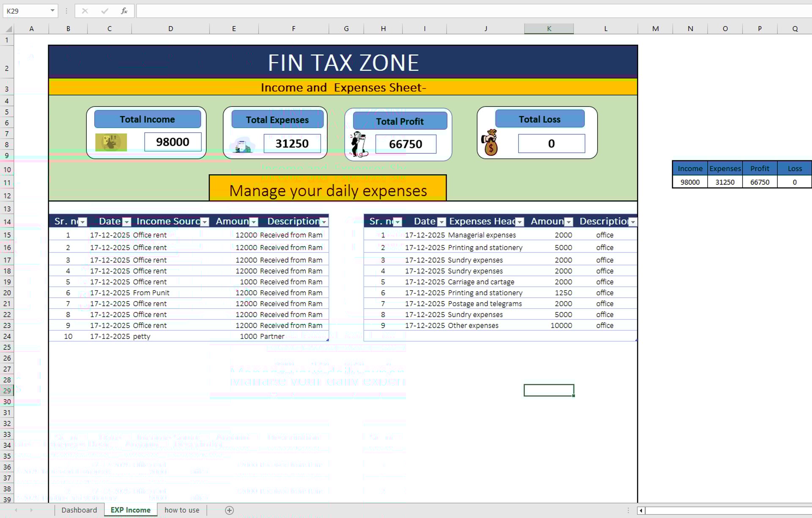This screenshot has width=812, height=518.
Task: Click the Enter checkmark in formula bar
Action: point(104,11)
